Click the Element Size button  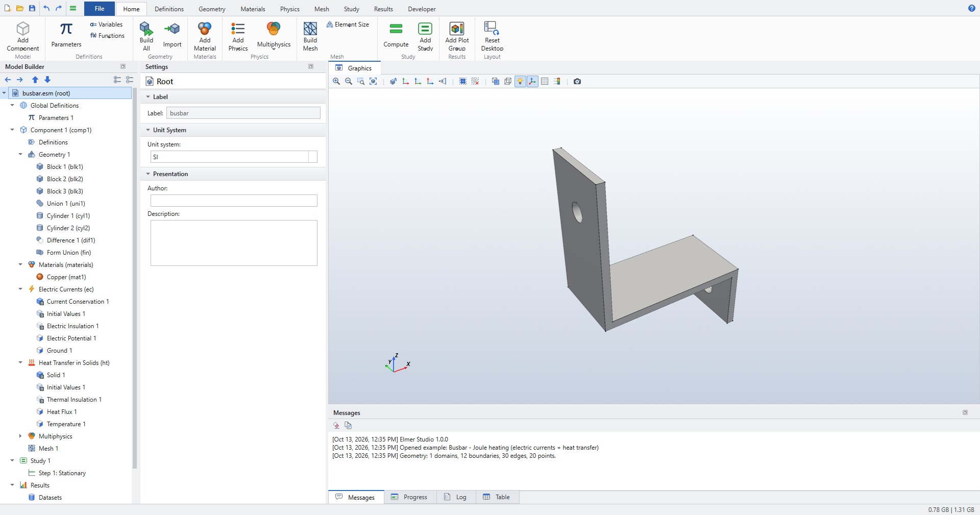(348, 24)
